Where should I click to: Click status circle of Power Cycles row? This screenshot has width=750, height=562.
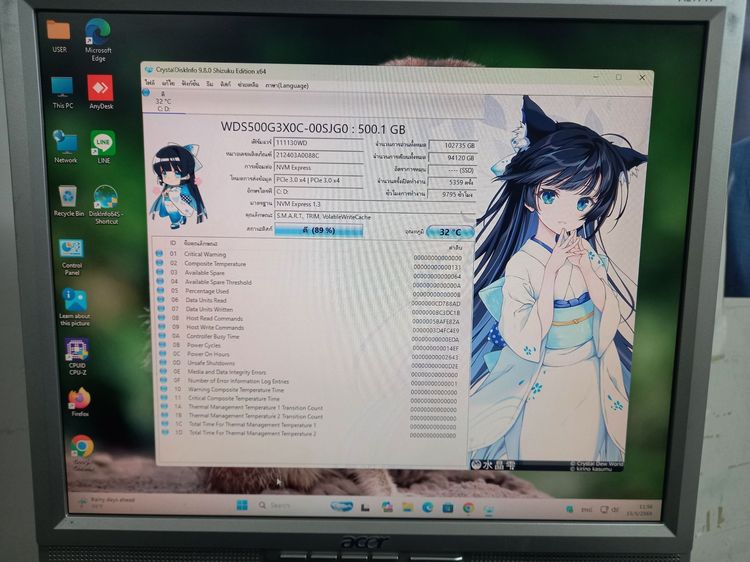[162, 344]
